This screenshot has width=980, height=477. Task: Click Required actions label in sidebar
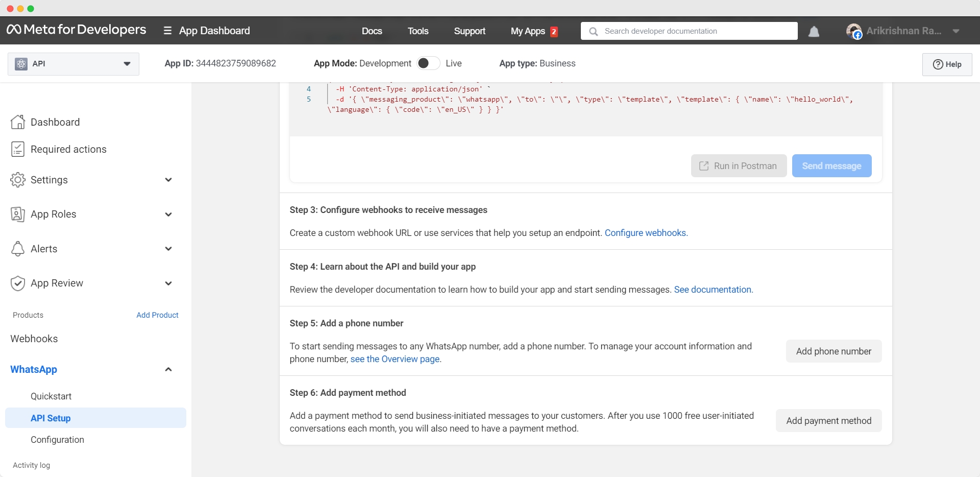[x=68, y=149]
